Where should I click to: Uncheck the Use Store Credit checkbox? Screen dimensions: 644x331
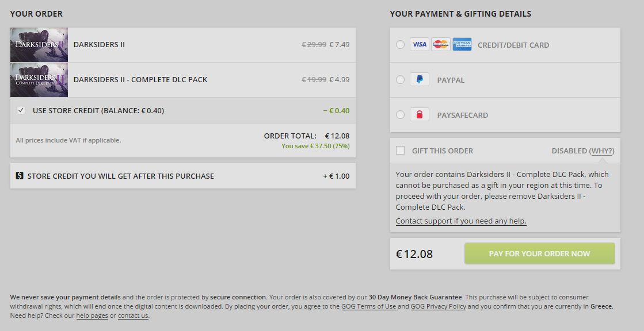coord(21,110)
